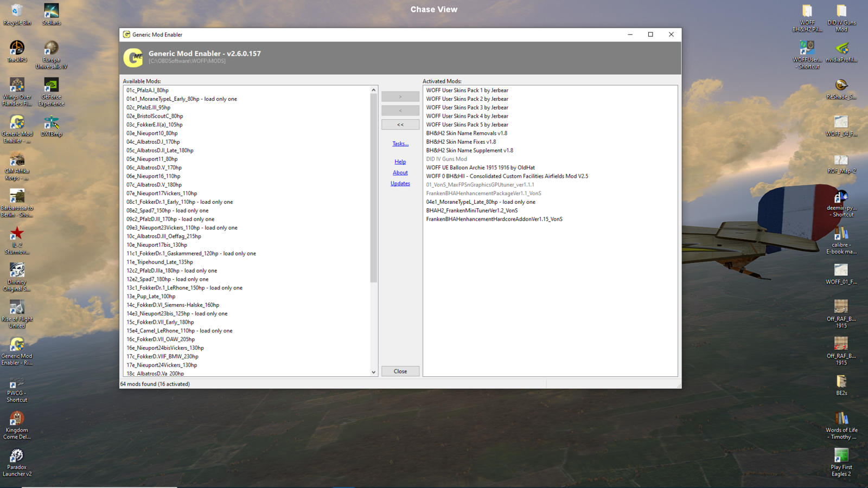Viewport: 868px width, 488px height.
Task: Launch the calibre E-book management shortcut
Action: 841,240
